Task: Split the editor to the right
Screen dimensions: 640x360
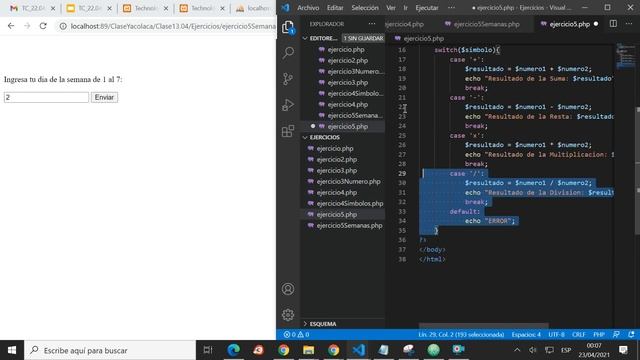Action: coord(613,24)
